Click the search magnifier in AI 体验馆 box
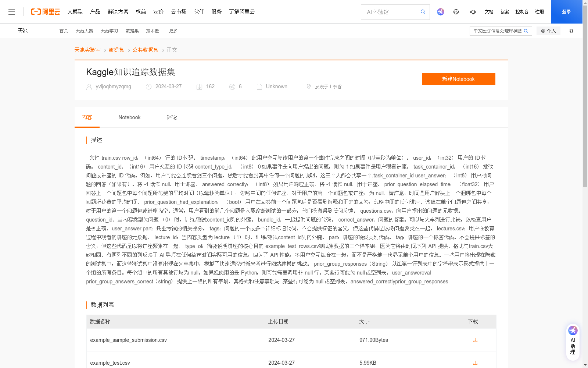The height and width of the screenshot is (368, 588). [x=423, y=12]
